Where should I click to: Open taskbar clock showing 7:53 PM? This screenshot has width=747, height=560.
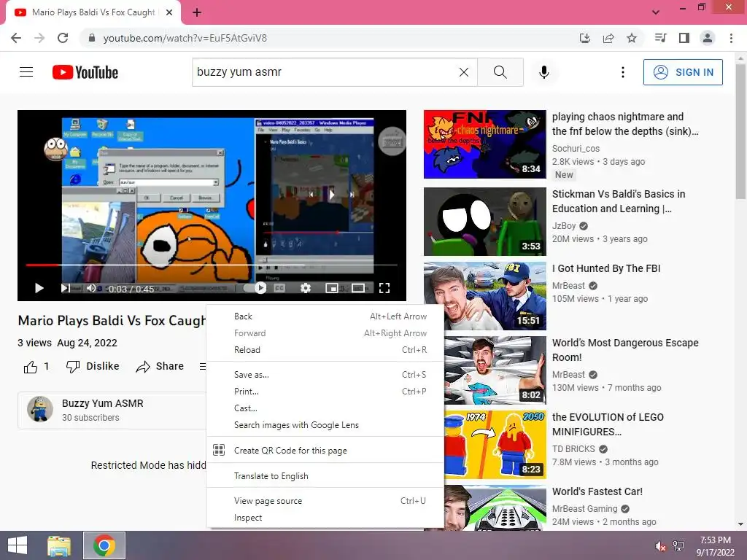tap(715, 546)
